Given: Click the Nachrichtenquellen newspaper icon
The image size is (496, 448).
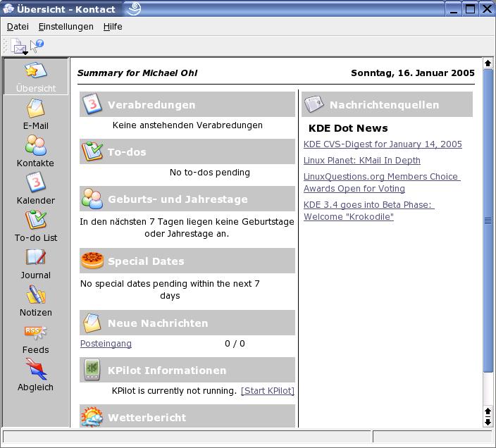Looking at the screenshot, I should (x=314, y=104).
